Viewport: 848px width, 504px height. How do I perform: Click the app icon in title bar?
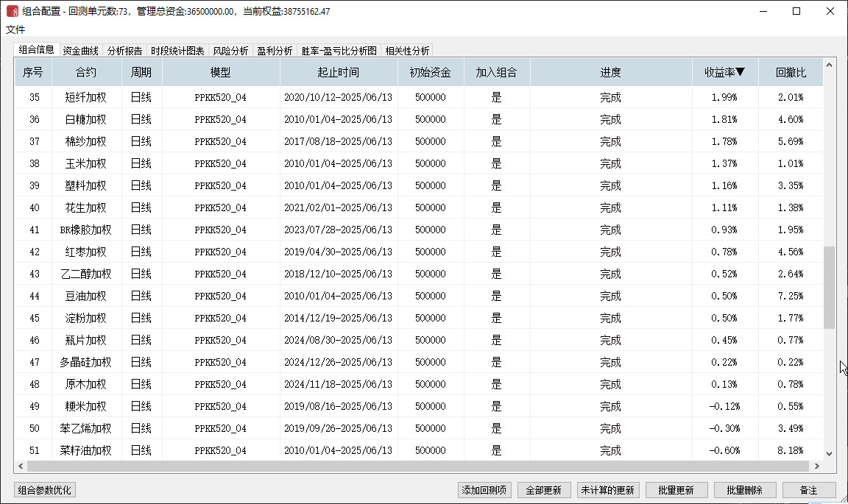point(12,12)
